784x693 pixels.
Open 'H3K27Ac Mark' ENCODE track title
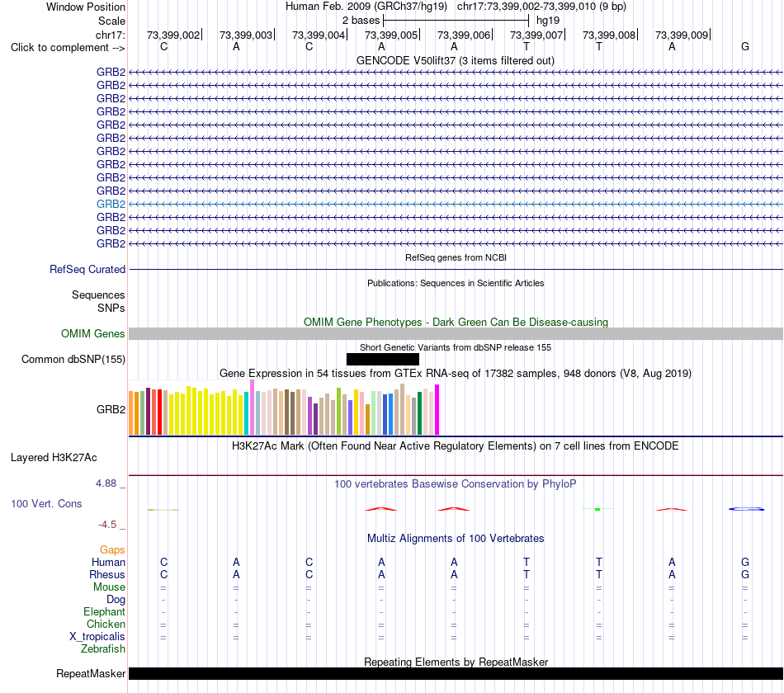[x=456, y=446]
